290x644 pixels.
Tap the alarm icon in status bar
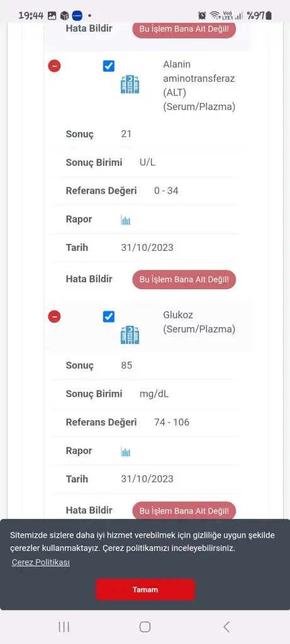pyautogui.click(x=202, y=16)
